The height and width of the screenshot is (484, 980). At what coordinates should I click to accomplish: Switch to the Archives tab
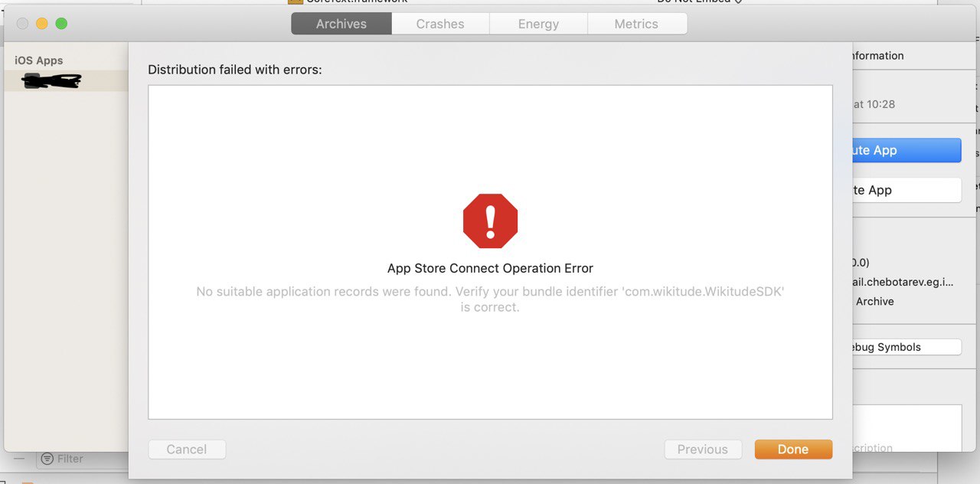[341, 24]
